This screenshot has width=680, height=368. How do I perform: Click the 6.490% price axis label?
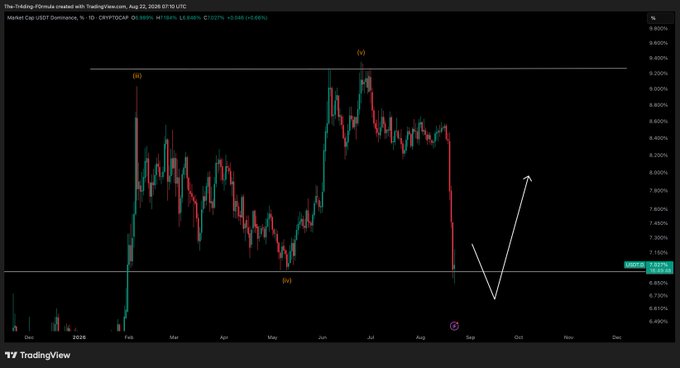(658, 322)
